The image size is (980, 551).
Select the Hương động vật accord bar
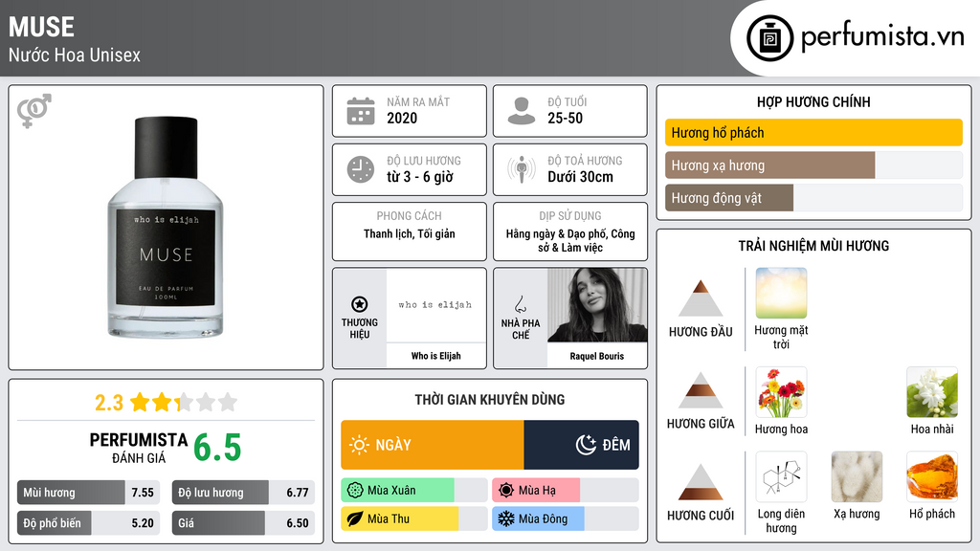(x=813, y=197)
